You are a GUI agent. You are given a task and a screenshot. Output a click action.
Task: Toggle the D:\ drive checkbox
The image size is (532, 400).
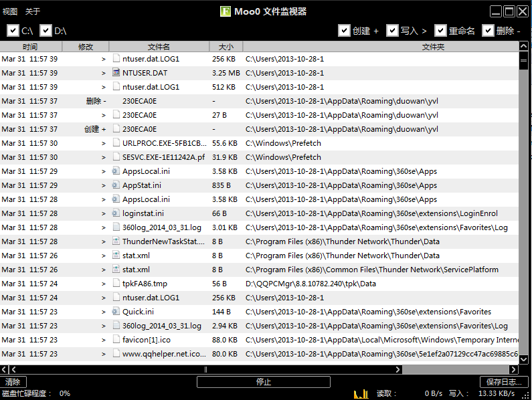46,31
